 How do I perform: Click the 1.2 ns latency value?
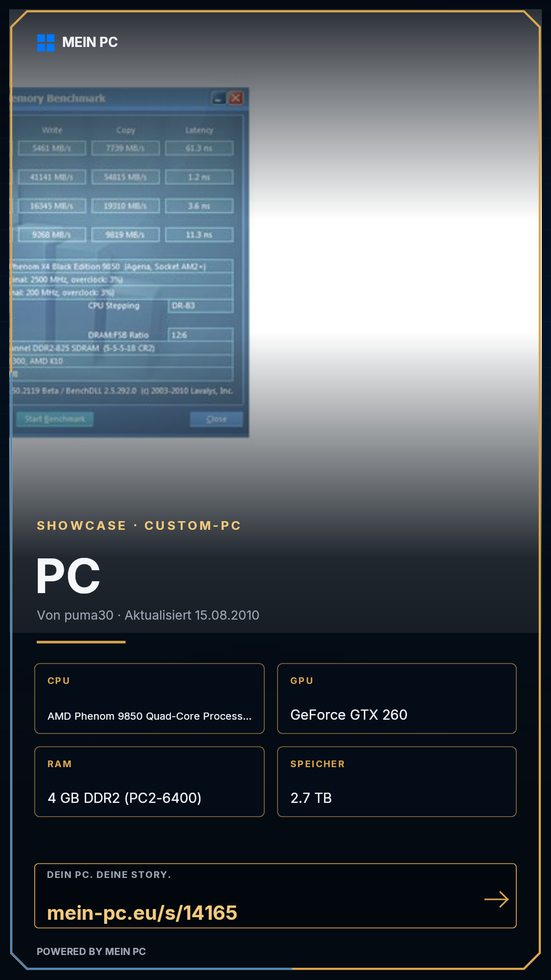coord(199,177)
